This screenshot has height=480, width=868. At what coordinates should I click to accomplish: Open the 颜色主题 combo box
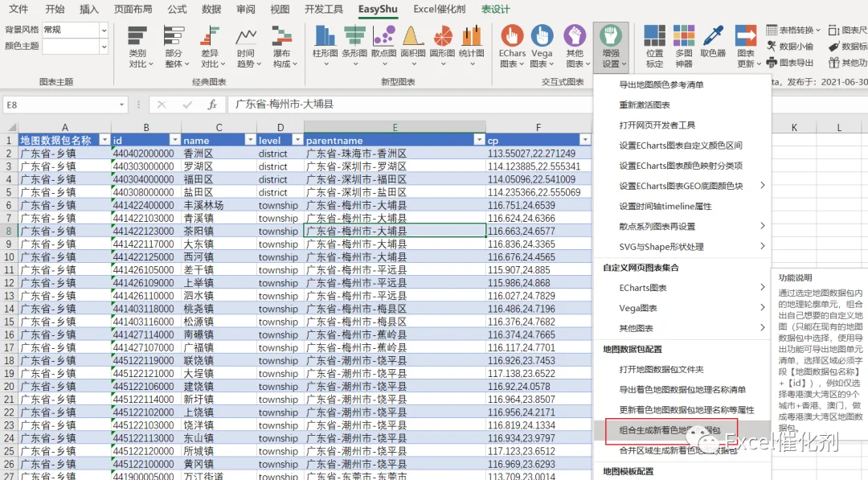click(75, 47)
